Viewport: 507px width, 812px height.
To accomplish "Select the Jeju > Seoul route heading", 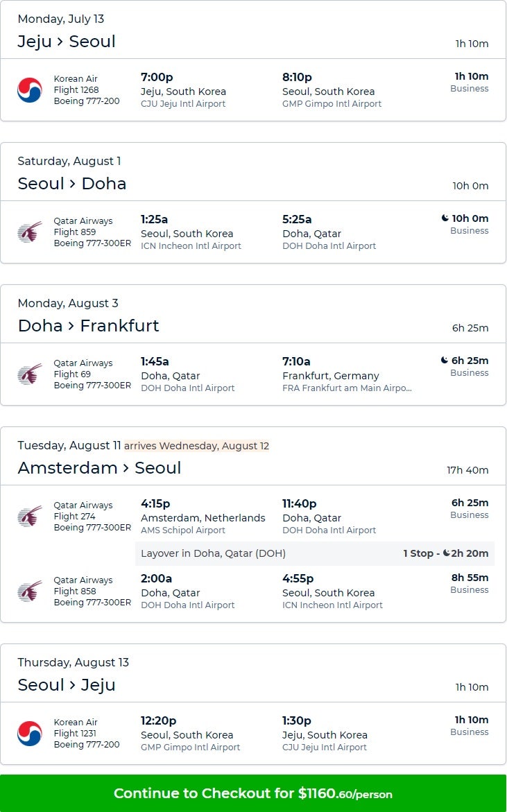I will click(x=67, y=42).
